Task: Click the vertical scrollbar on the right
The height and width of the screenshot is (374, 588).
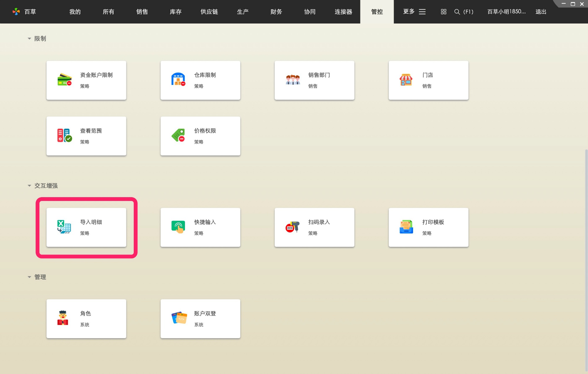Action: [586, 260]
